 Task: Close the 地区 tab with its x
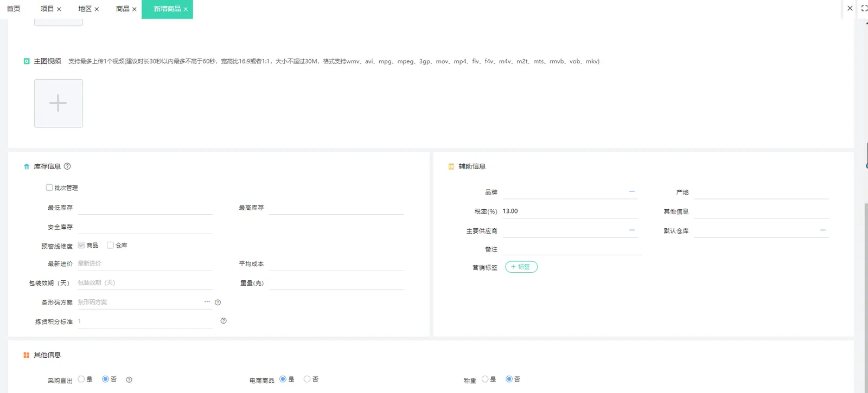(x=97, y=9)
